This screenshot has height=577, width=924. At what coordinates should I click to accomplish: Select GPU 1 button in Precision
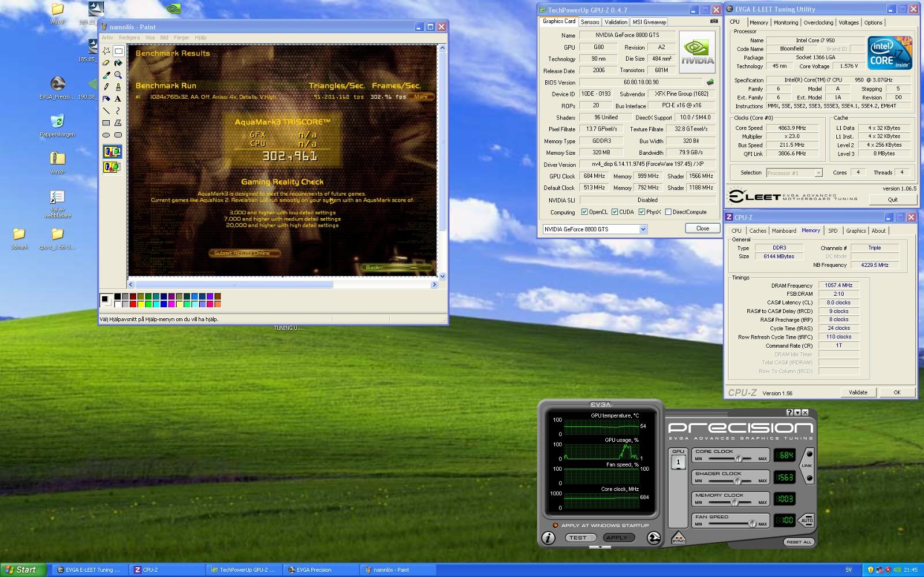click(x=678, y=461)
